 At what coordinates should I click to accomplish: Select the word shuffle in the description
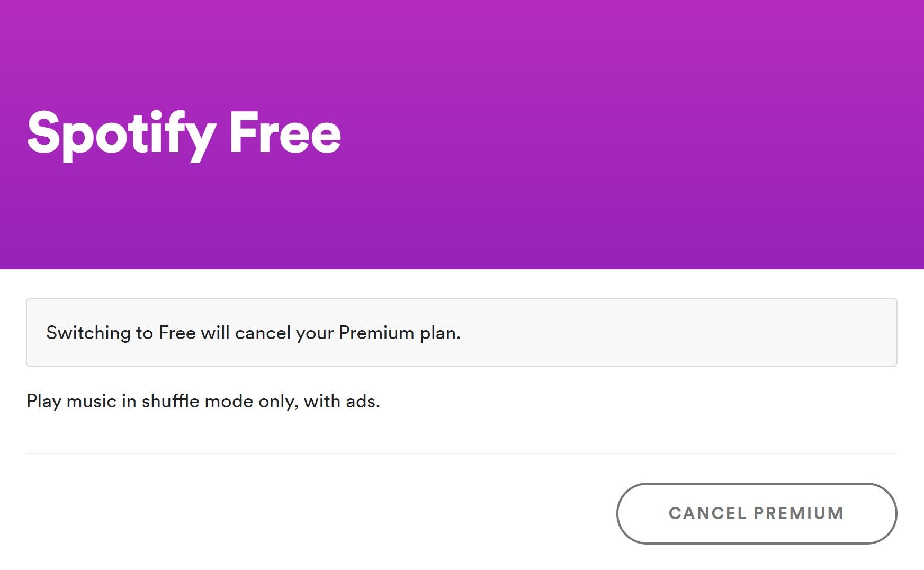point(169,402)
